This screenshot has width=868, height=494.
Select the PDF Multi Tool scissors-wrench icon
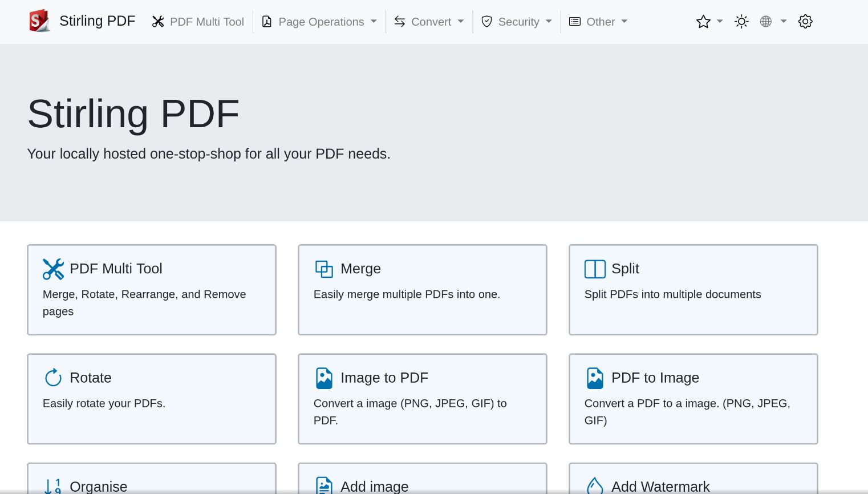54,269
